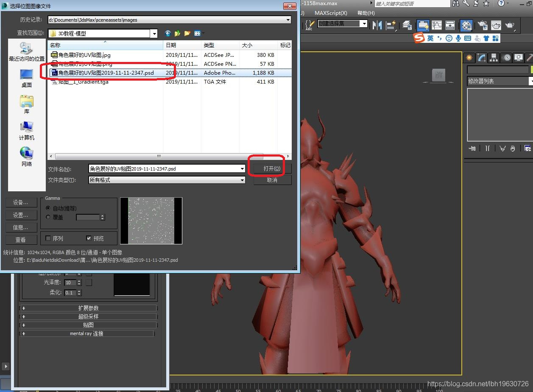Open the 文件类型 file type dropdown

click(242, 180)
